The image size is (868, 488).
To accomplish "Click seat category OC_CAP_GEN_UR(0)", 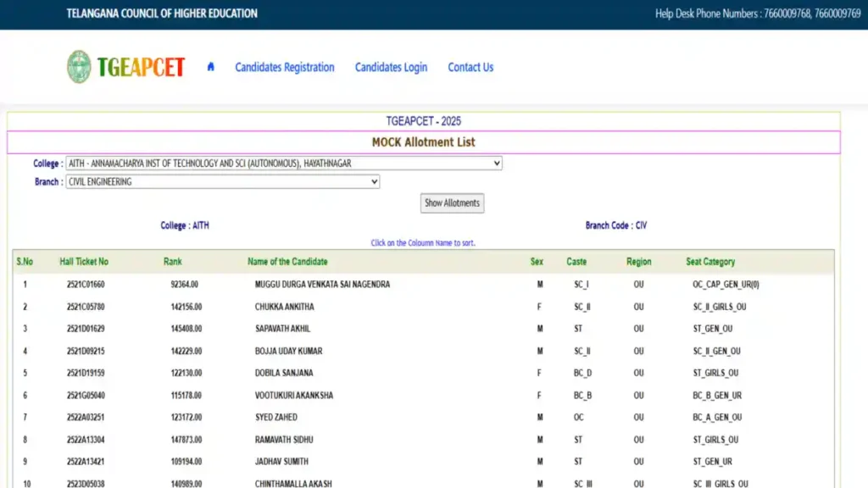I will click(726, 285).
